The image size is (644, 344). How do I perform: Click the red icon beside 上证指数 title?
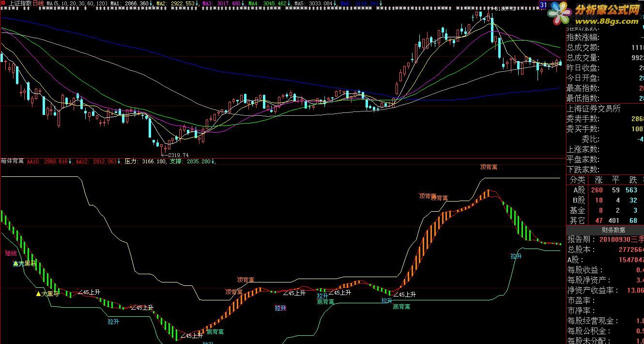[4, 3]
